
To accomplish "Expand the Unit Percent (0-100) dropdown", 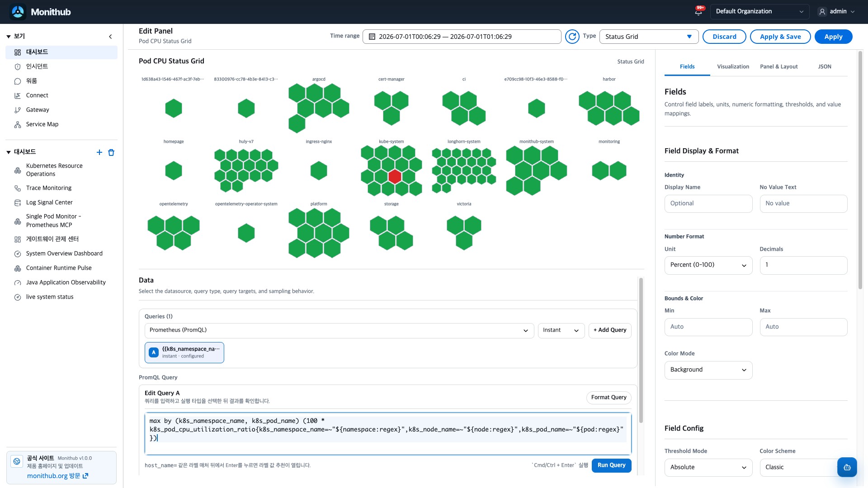I will click(708, 265).
